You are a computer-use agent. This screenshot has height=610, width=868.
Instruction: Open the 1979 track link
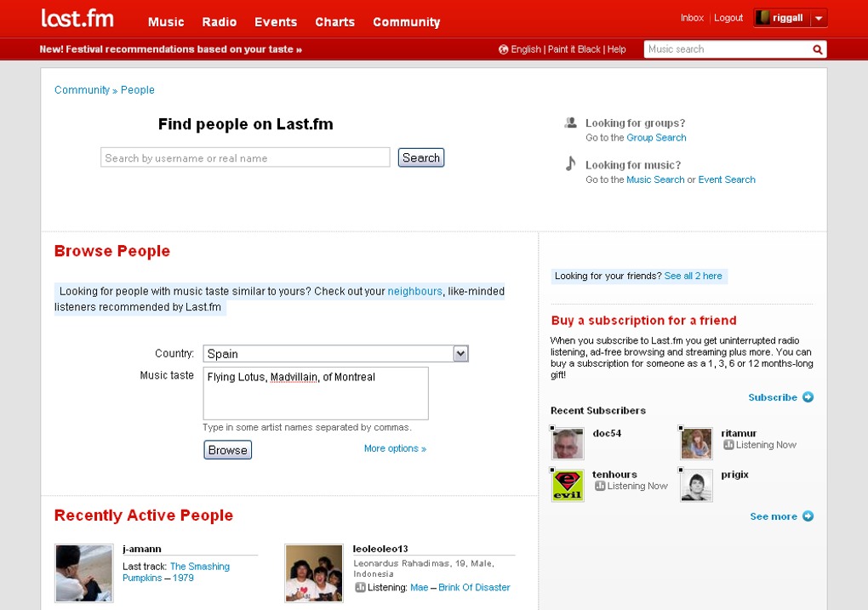(x=183, y=579)
